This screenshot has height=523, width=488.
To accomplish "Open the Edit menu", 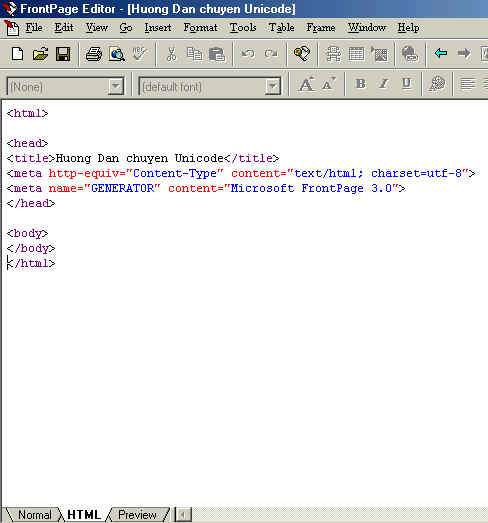I will pyautogui.click(x=64, y=28).
